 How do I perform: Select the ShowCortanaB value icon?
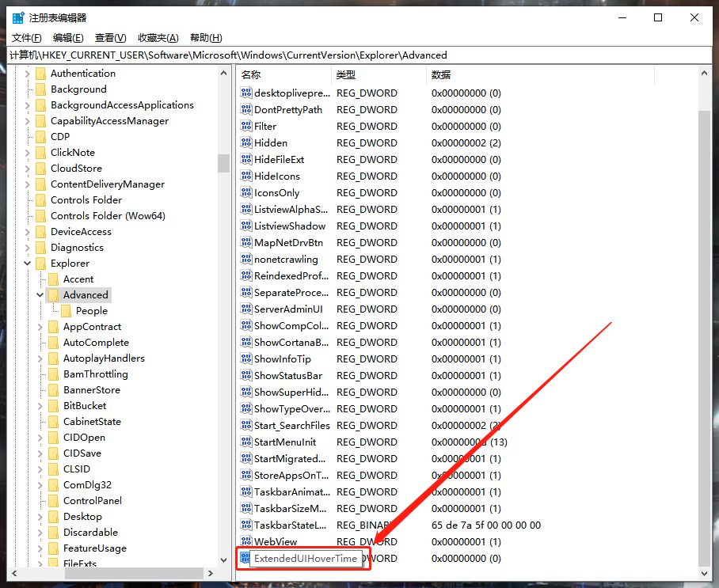tap(246, 342)
